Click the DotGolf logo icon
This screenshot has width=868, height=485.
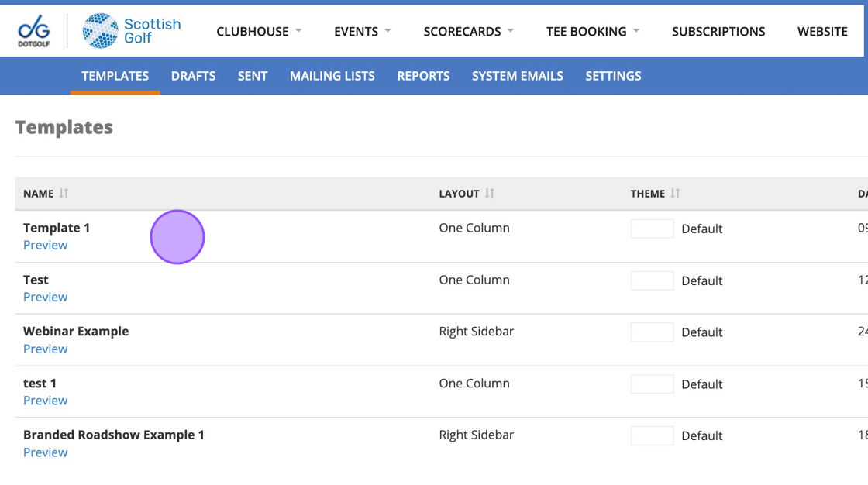(34, 31)
